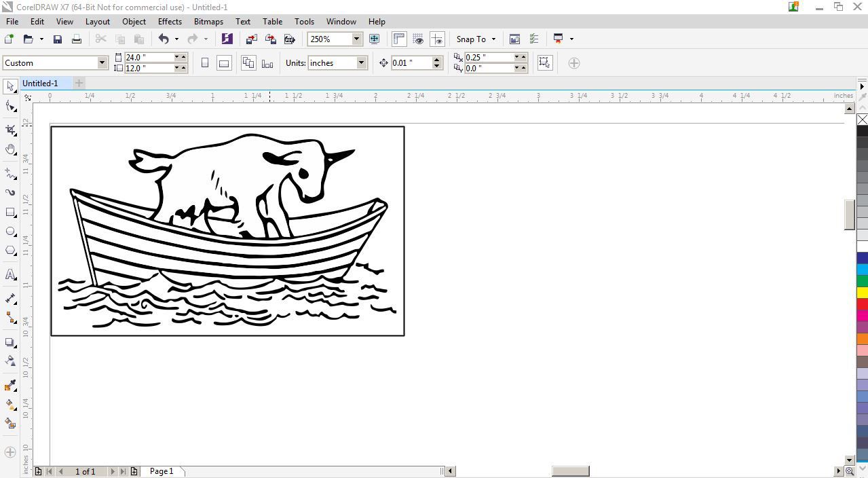Image resolution: width=868 pixels, height=478 pixels.
Task: Open the zoom level dropdown
Action: tap(356, 39)
